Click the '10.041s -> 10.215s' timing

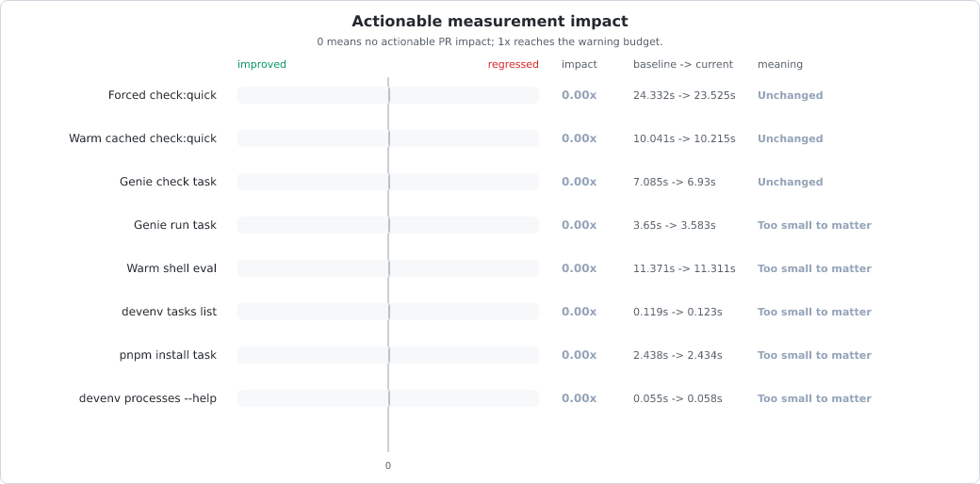pos(684,138)
